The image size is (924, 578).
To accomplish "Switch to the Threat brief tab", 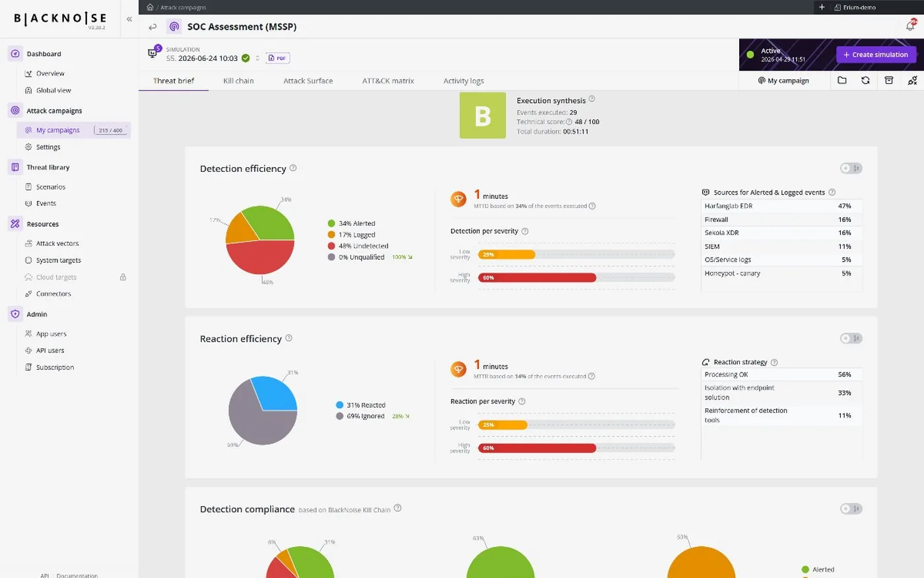I will [x=174, y=81].
